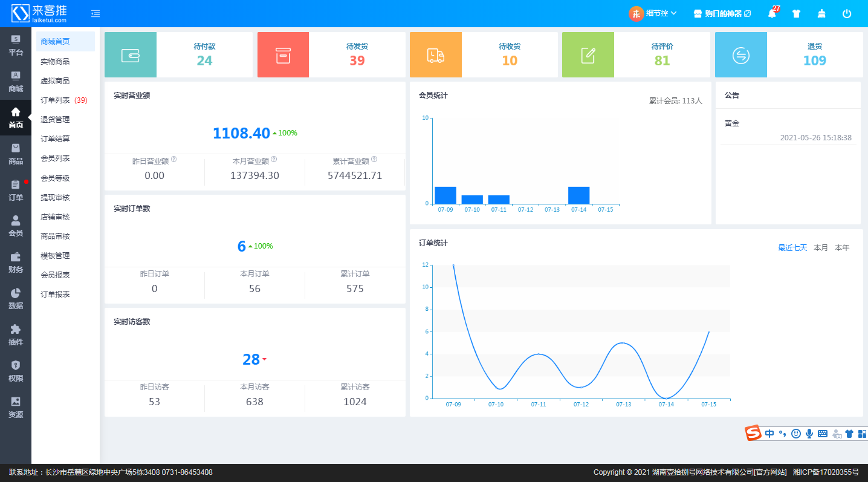
Task: Switch order chart to 本月
Action: point(821,248)
